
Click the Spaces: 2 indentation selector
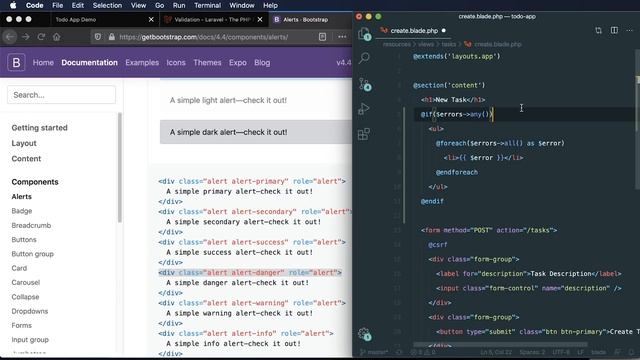(x=532, y=352)
